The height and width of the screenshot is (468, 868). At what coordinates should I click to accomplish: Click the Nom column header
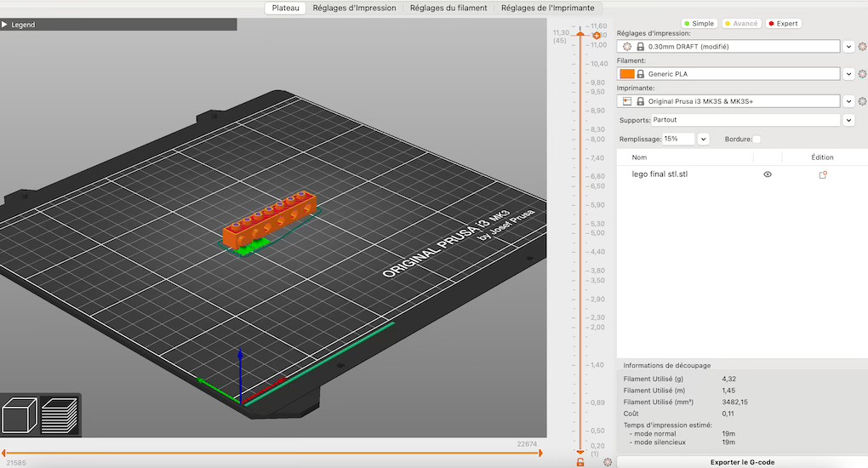pos(639,157)
